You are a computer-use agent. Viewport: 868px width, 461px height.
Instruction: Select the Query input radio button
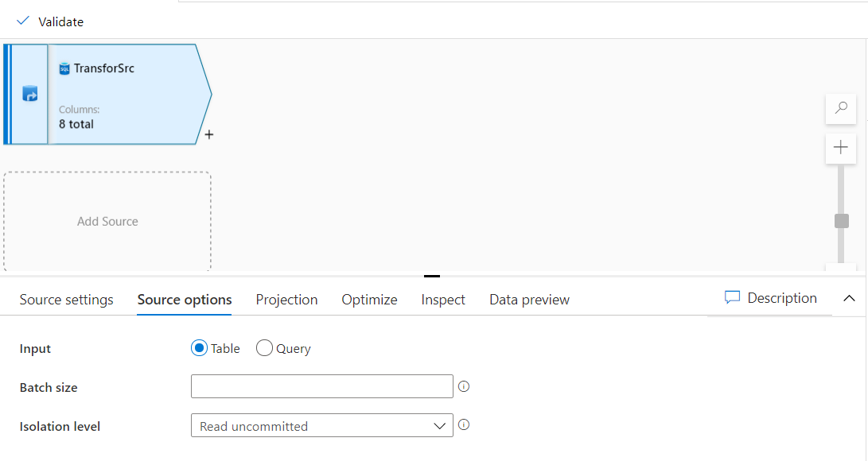point(263,348)
